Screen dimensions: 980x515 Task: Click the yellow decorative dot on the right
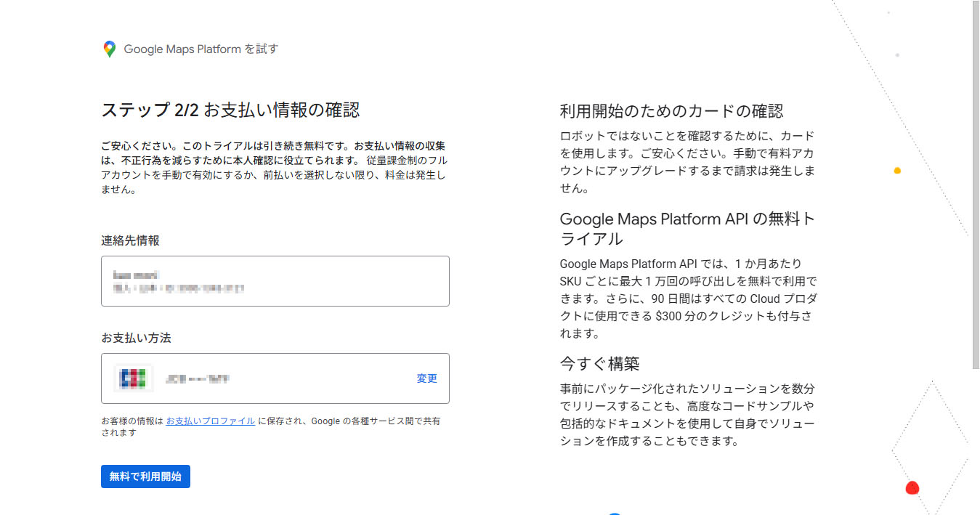click(x=897, y=171)
